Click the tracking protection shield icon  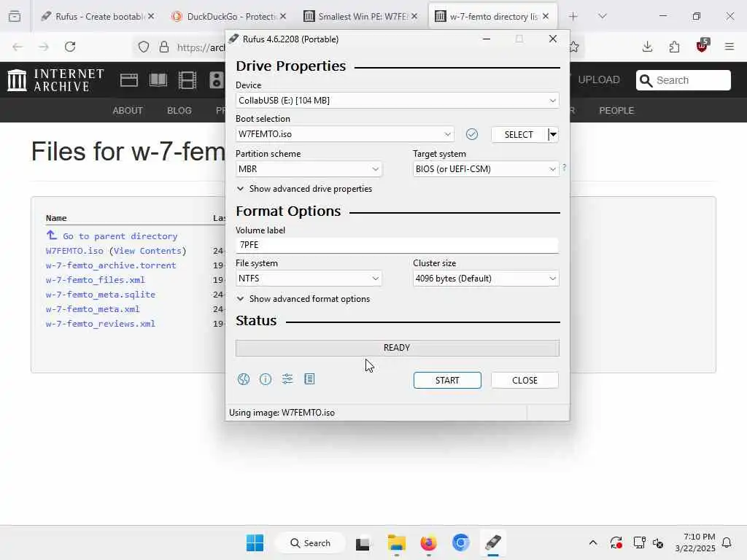point(144,47)
